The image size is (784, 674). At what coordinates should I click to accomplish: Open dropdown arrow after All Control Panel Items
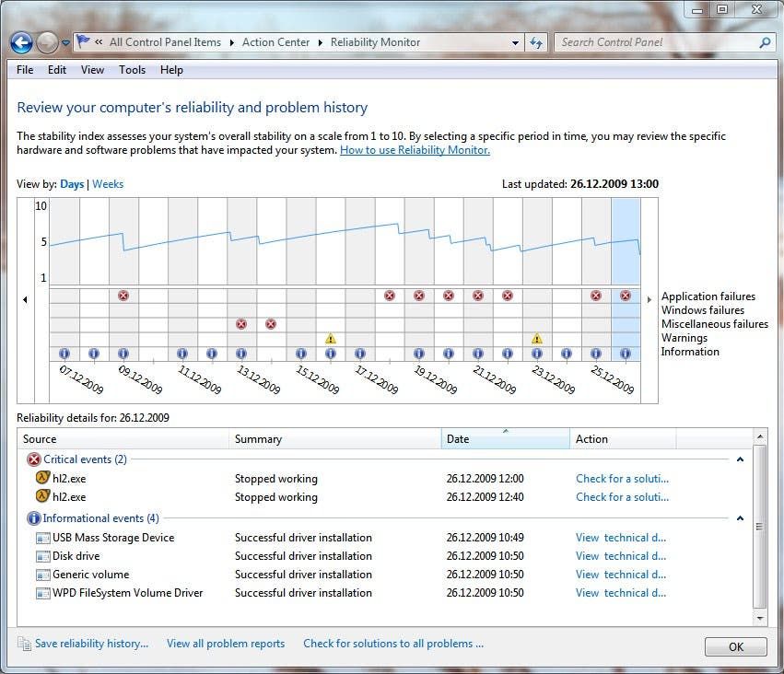coord(232,43)
